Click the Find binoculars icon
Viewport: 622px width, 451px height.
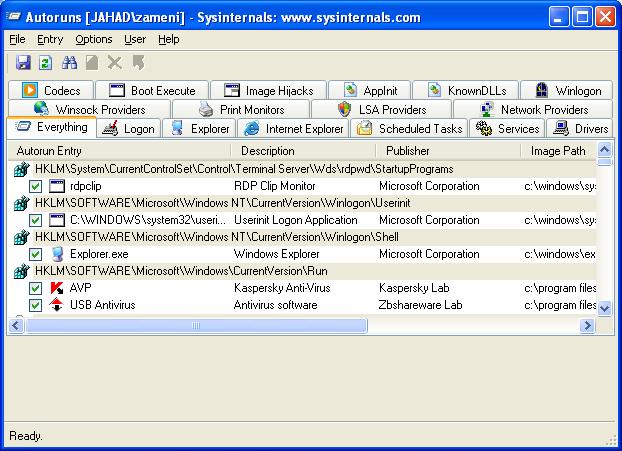tap(69, 63)
